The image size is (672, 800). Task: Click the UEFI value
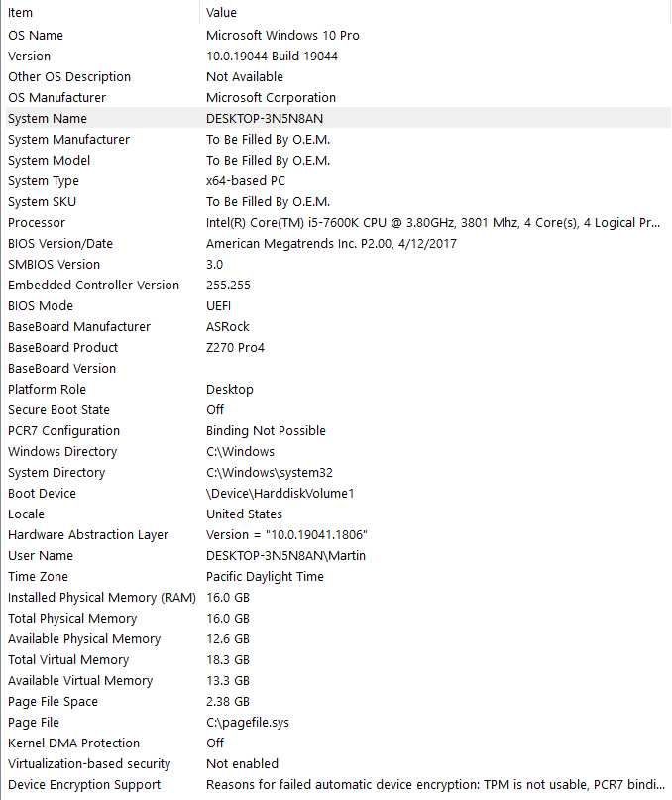tap(218, 306)
